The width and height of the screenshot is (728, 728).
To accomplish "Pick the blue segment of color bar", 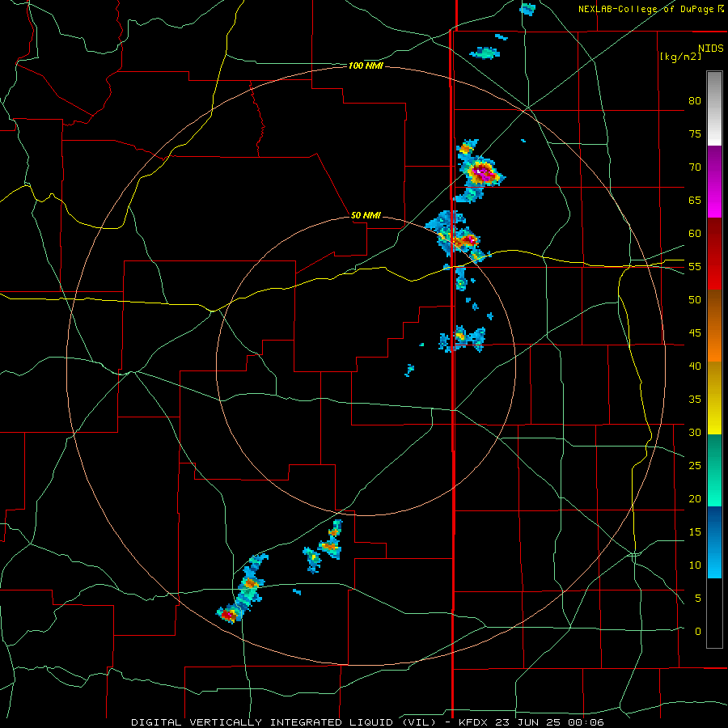I will click(x=714, y=542).
